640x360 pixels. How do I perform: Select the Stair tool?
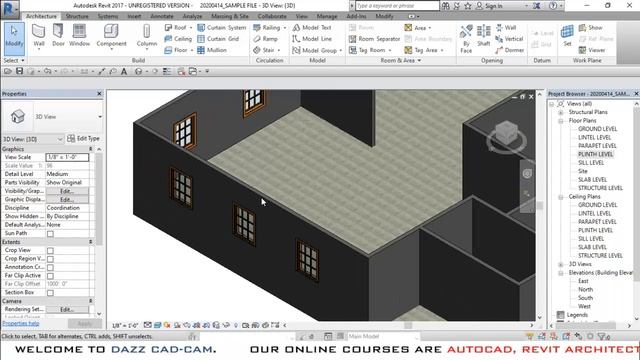(x=267, y=50)
